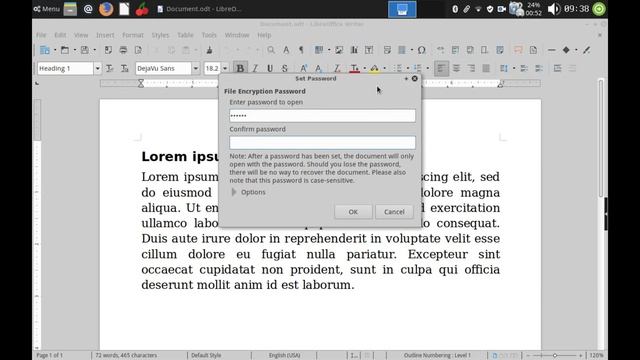Image resolution: width=640 pixels, height=360 pixels.
Task: Open the Print Preview icon
Action: point(138,50)
